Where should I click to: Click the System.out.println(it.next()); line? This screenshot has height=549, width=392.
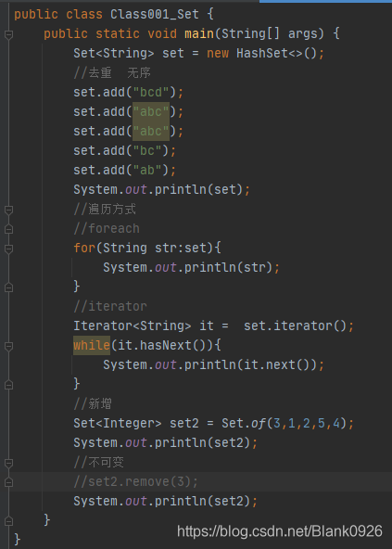tap(213, 365)
